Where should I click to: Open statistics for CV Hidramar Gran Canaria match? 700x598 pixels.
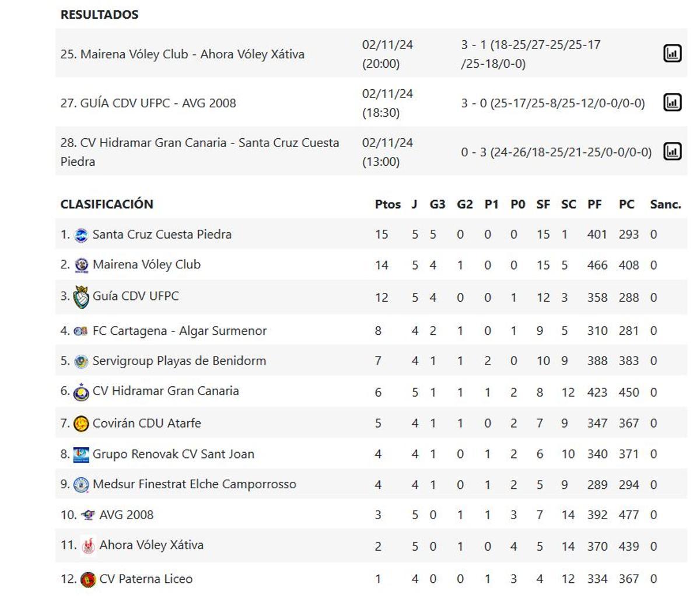(672, 151)
